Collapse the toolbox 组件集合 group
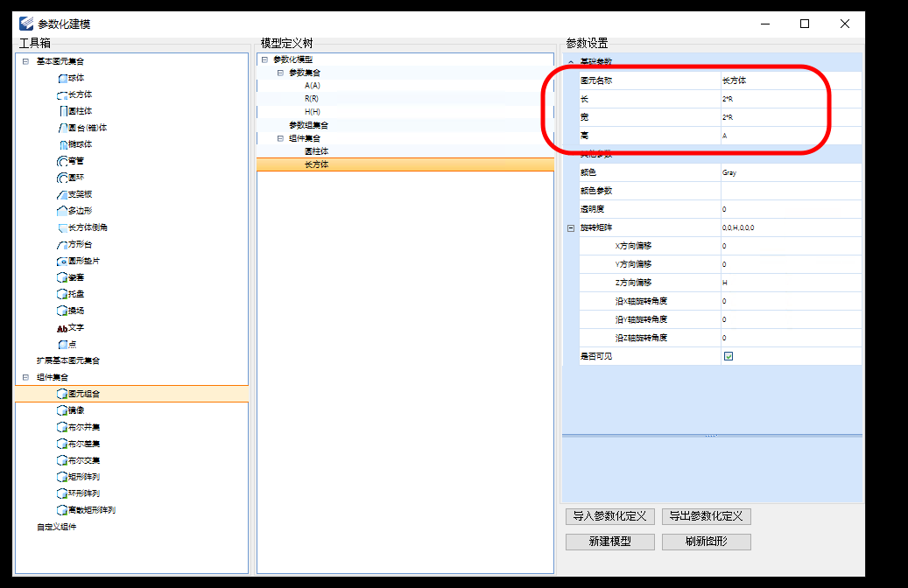This screenshot has height=588, width=908. pos(25,377)
